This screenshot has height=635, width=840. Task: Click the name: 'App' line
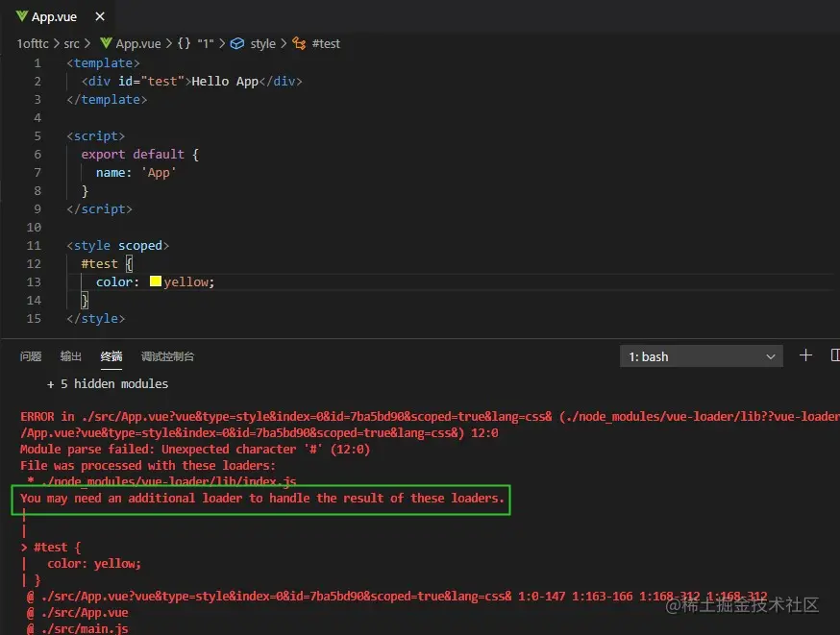[136, 172]
